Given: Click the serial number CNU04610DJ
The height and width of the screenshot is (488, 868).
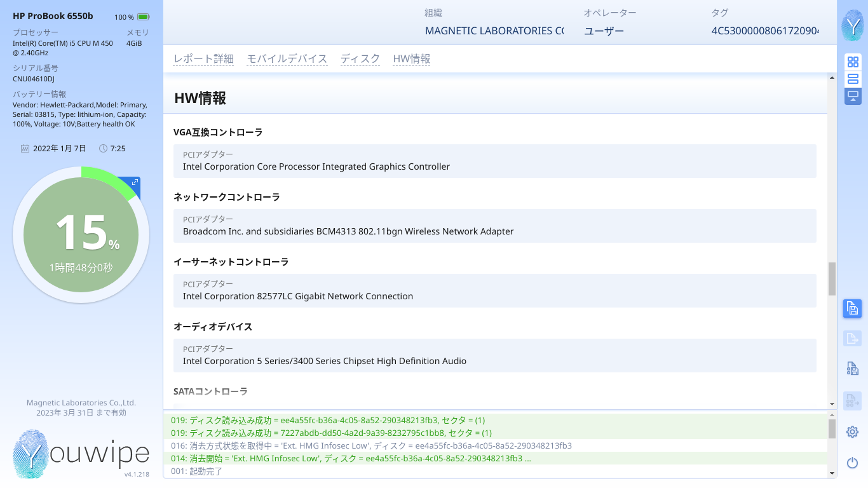Looking at the screenshot, I should point(34,79).
